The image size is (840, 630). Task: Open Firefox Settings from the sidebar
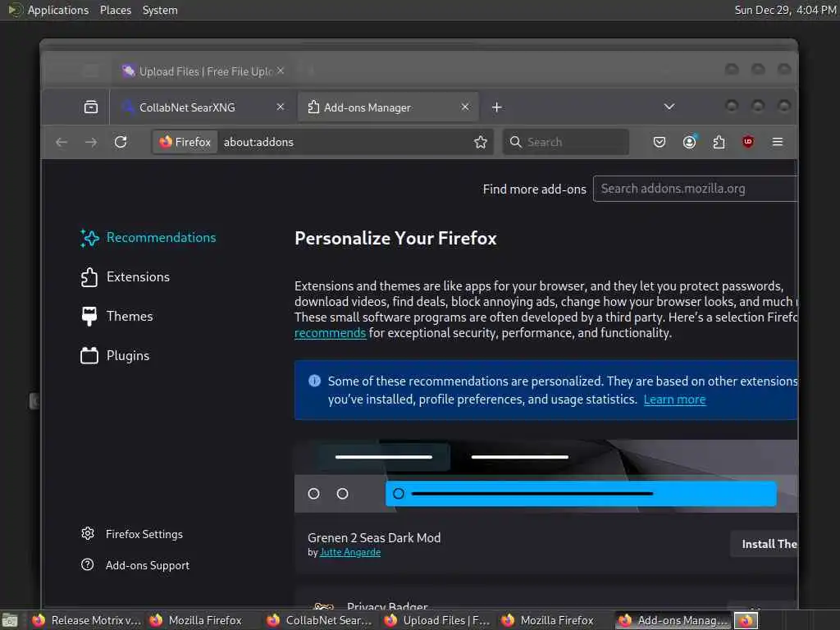[x=132, y=534]
